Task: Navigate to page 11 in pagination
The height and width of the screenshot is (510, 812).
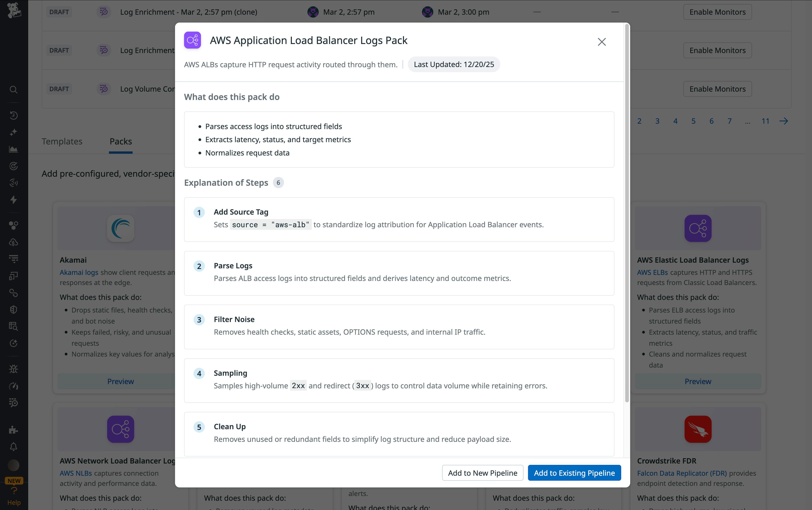Action: point(765,121)
